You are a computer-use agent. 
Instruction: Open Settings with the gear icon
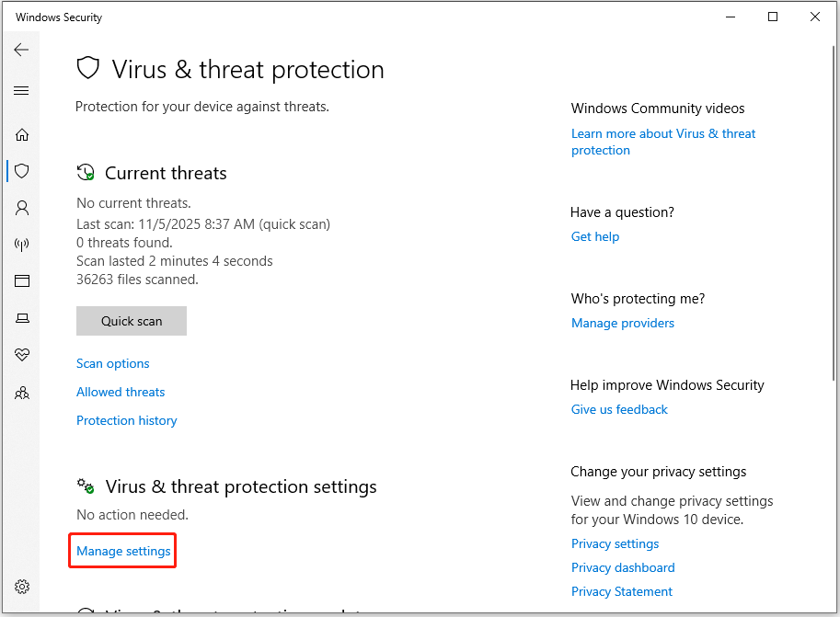[x=20, y=586]
